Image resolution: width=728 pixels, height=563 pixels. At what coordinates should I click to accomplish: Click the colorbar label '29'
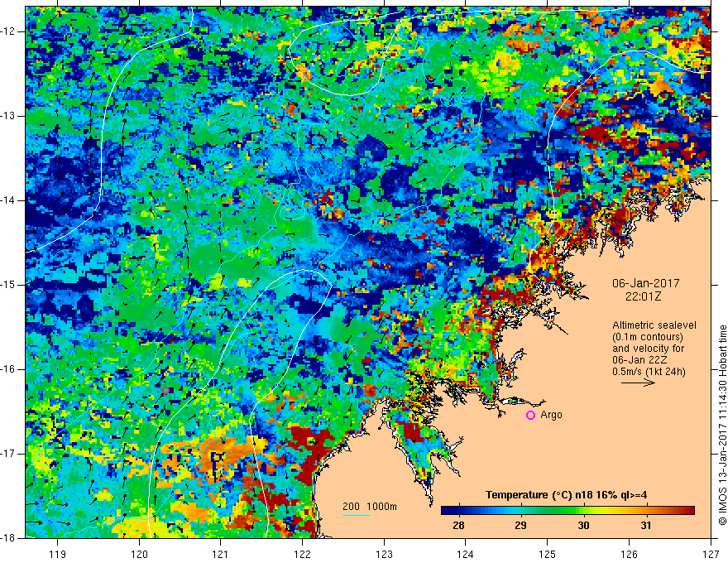[x=521, y=526]
